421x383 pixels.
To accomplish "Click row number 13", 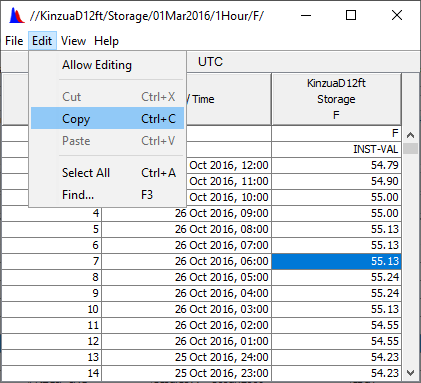I will [52, 357].
